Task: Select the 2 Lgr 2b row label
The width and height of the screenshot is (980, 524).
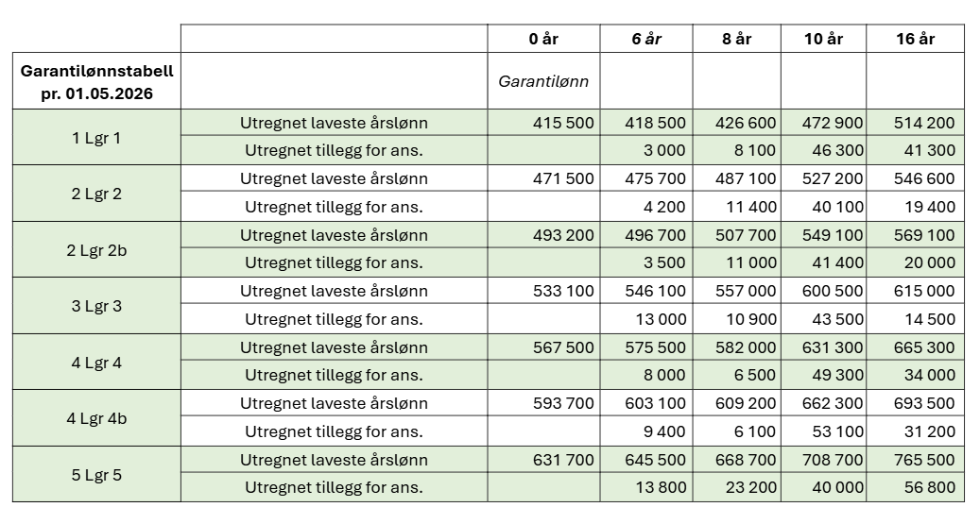Action: coord(97,250)
